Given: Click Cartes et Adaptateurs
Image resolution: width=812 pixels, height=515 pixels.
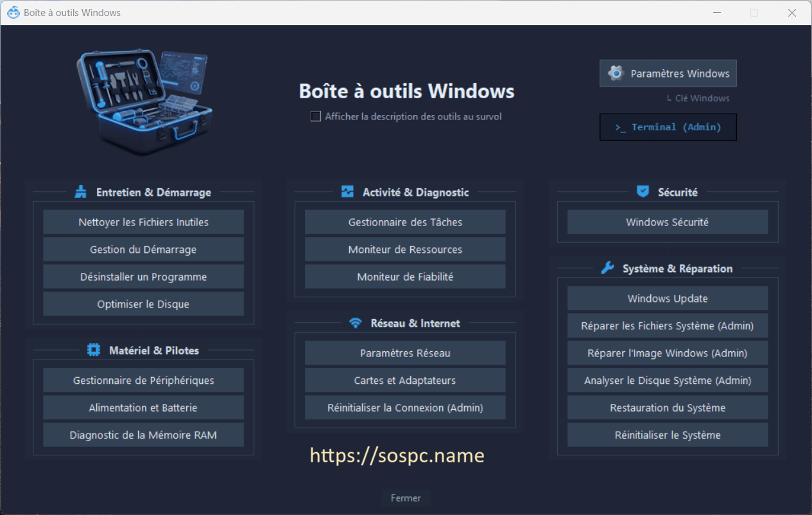Looking at the screenshot, I should point(405,380).
